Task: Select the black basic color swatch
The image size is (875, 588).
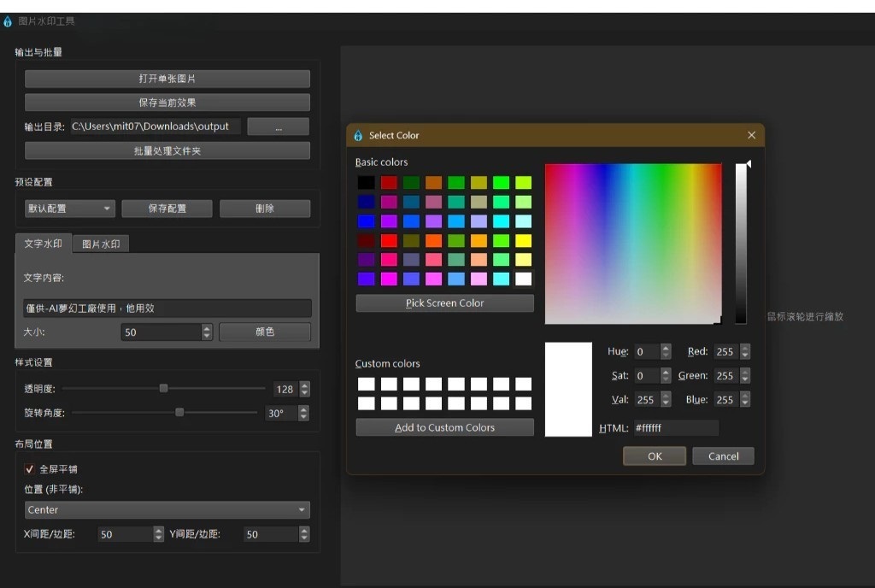Action: tap(366, 182)
